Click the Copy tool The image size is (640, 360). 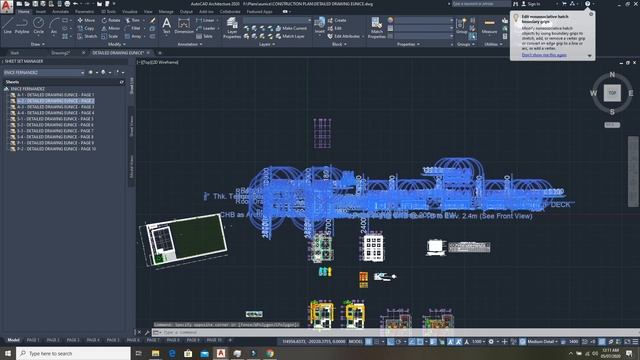[86, 28]
